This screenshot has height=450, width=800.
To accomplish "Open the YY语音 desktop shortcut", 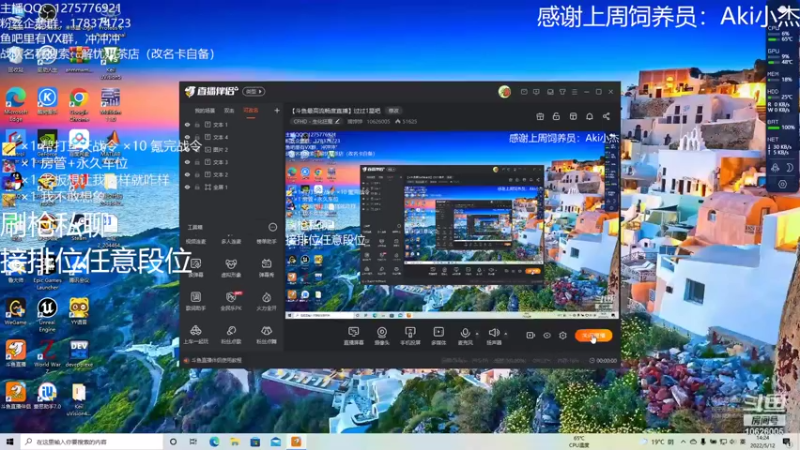I will [79, 312].
